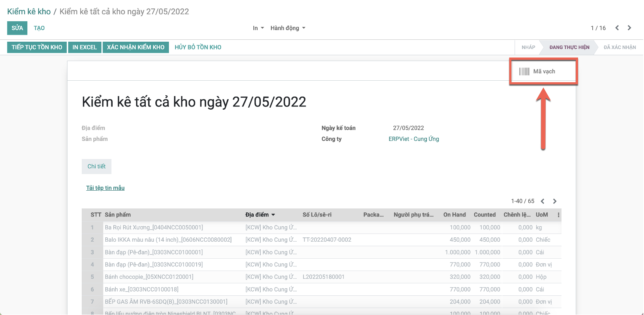The height and width of the screenshot is (315, 644).
Task: Click the Mã vạch barcode icon button
Action: (x=538, y=71)
